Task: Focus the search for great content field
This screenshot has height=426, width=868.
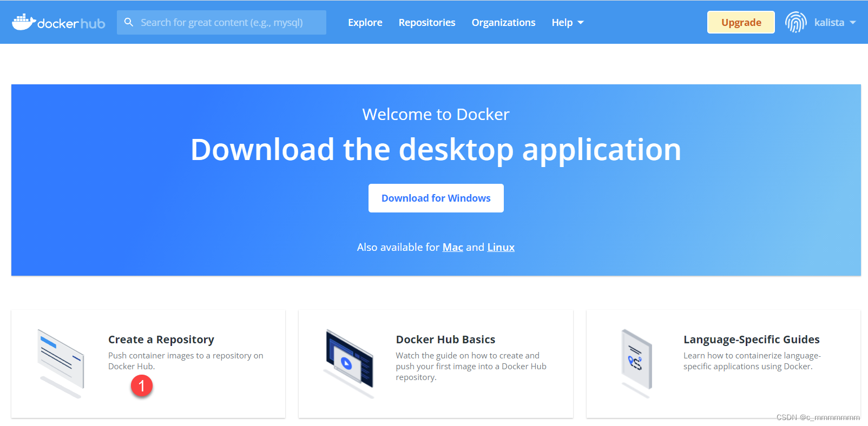Action: click(221, 22)
